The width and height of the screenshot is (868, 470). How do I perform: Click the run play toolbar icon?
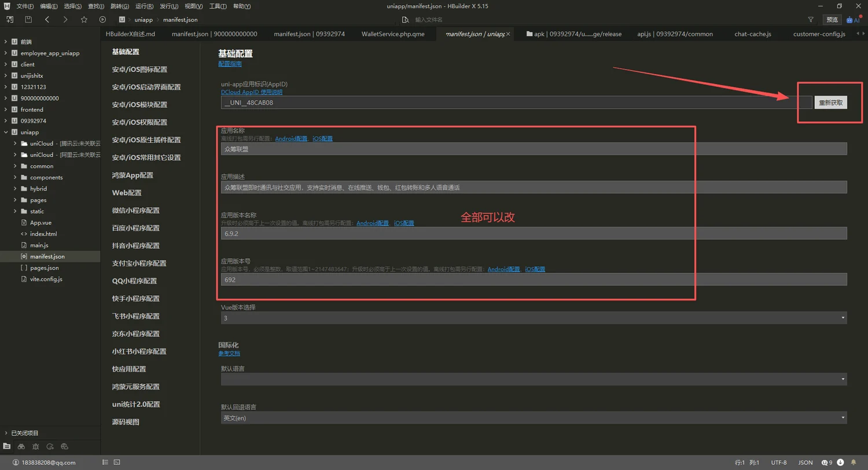click(x=102, y=20)
